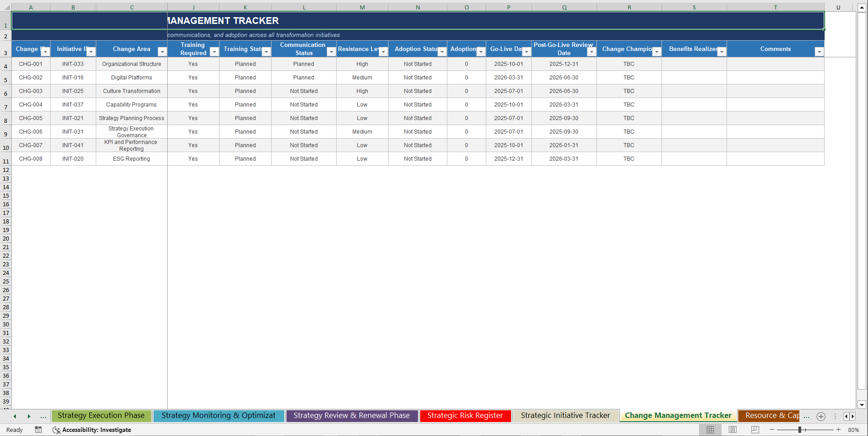Select column T header

pos(775,7)
